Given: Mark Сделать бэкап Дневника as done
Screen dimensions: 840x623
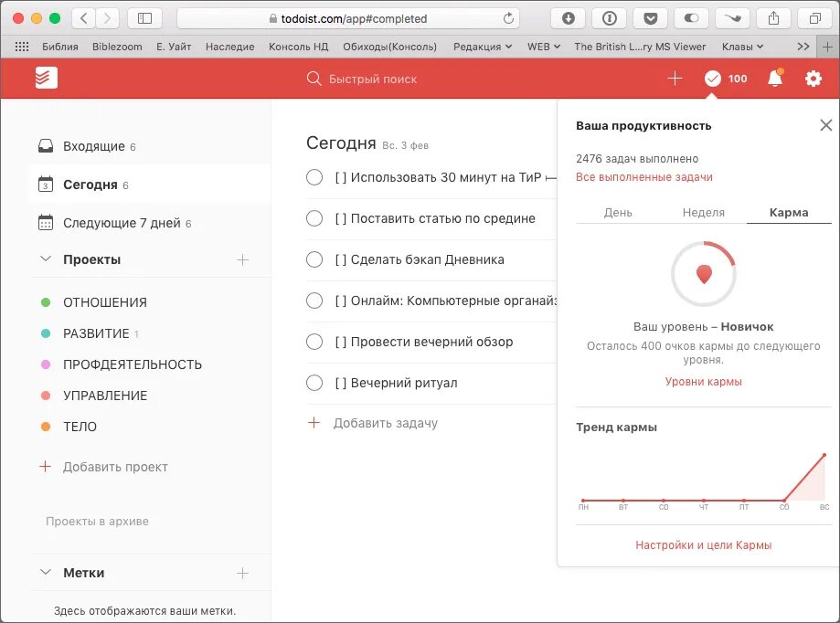Looking at the screenshot, I should (x=314, y=259).
